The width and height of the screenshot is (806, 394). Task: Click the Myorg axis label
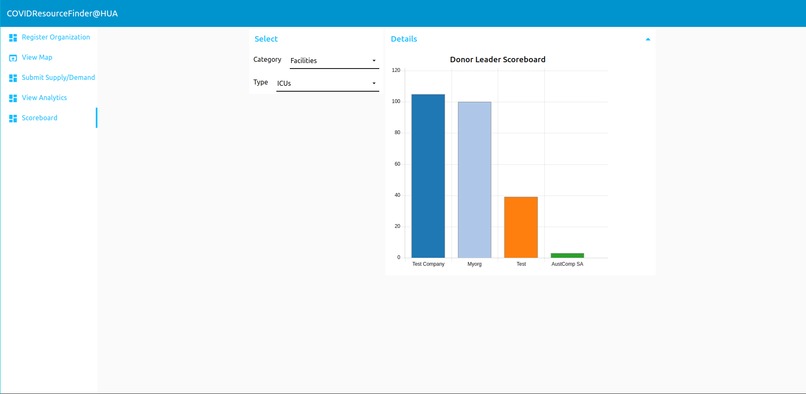pos(474,264)
